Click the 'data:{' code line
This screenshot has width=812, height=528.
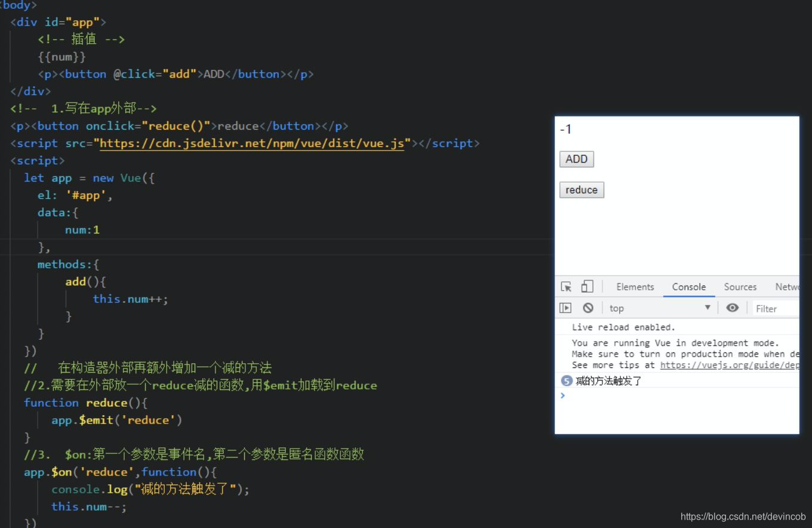[58, 213]
